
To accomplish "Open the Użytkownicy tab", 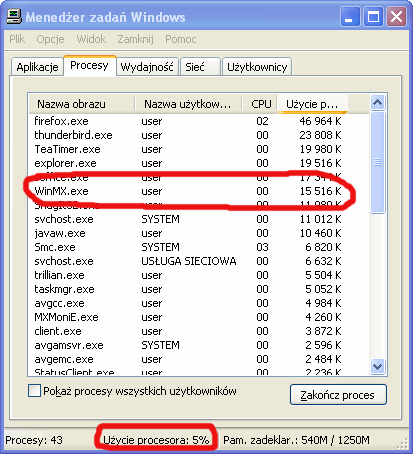I will coord(257,67).
